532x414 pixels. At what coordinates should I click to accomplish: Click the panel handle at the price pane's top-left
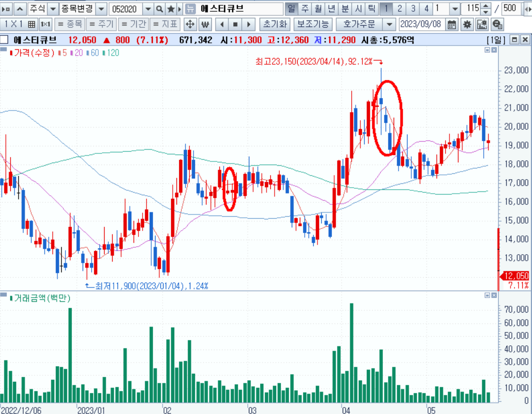3,49
